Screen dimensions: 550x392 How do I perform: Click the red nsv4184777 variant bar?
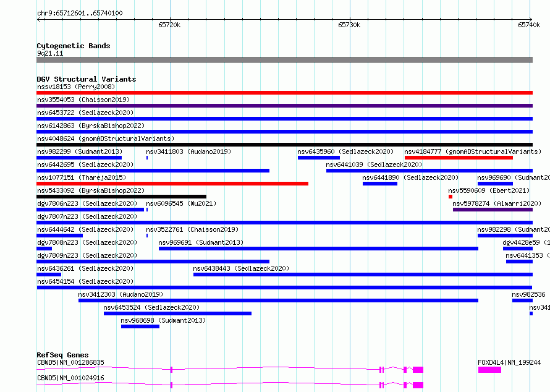[x=459, y=158]
